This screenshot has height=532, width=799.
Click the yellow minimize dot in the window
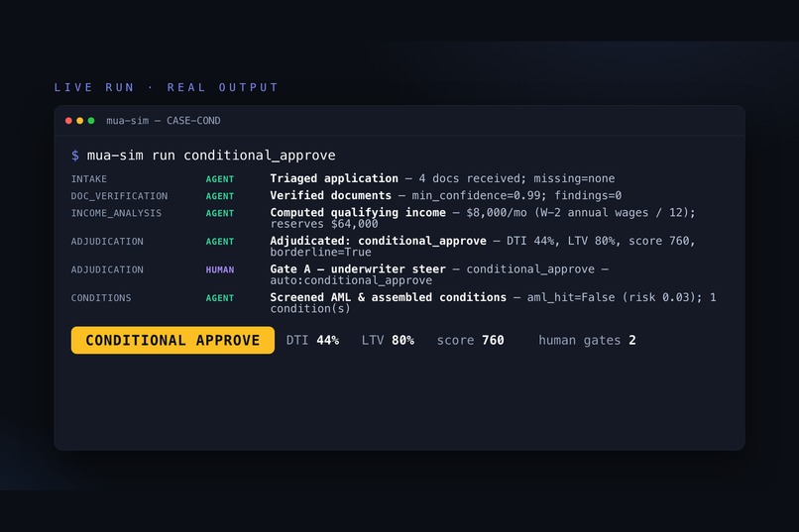coord(79,121)
